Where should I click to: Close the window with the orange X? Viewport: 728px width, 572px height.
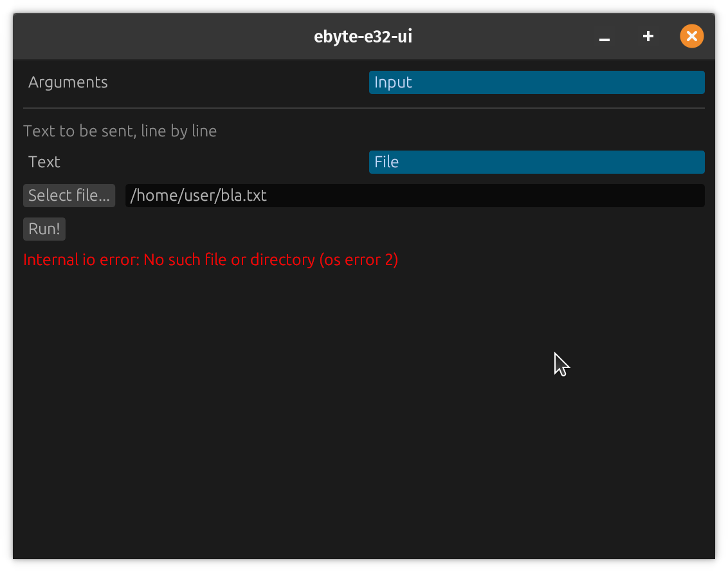(x=691, y=37)
